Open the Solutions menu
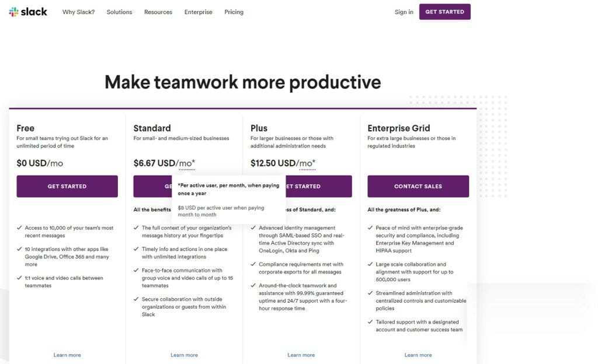This screenshot has height=364, width=598. point(119,12)
